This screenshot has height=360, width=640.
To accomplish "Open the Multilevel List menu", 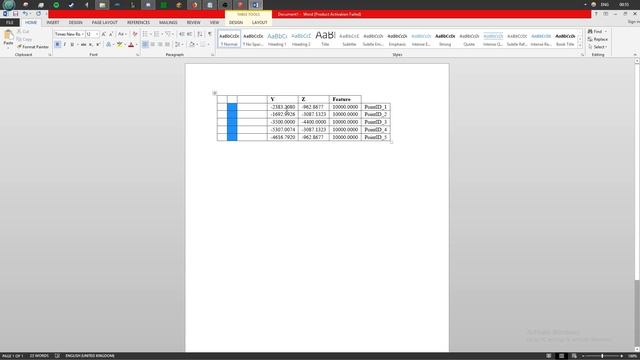I will (x=168, y=34).
